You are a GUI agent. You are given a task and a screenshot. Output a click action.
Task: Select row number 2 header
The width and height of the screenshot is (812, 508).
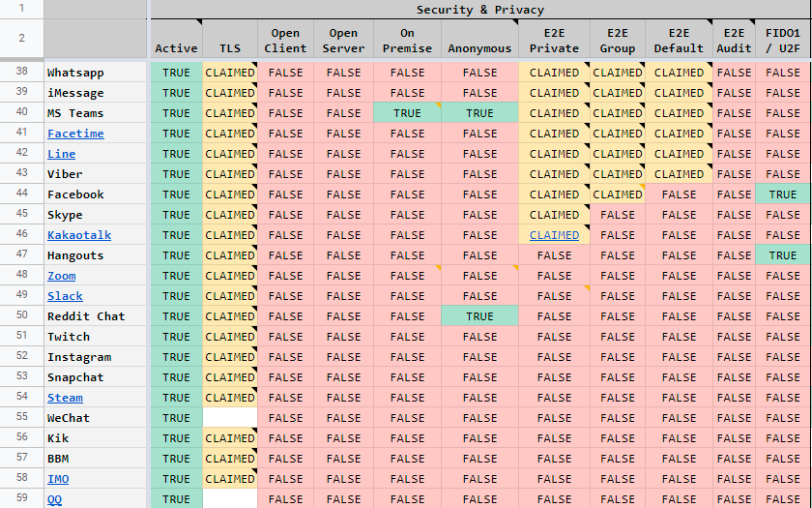tap(21, 38)
